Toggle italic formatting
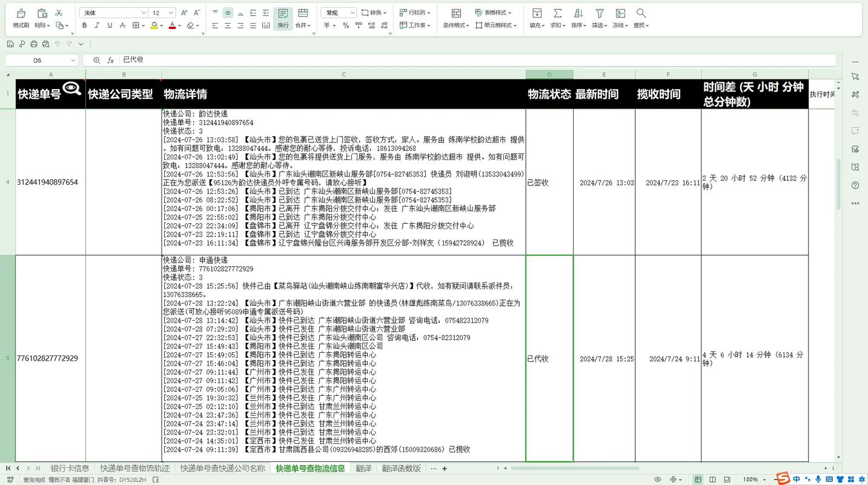The height and width of the screenshot is (485, 868). coord(97,25)
